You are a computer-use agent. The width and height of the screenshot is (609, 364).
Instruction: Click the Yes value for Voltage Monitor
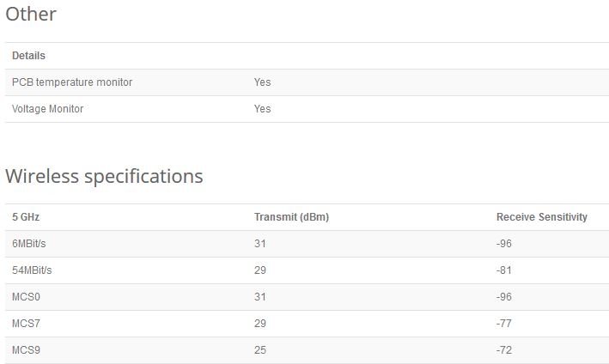(263, 109)
